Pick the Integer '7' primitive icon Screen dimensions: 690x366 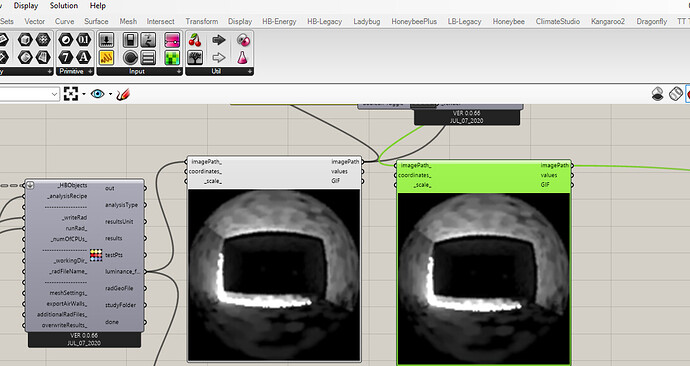pyautogui.click(x=66, y=57)
